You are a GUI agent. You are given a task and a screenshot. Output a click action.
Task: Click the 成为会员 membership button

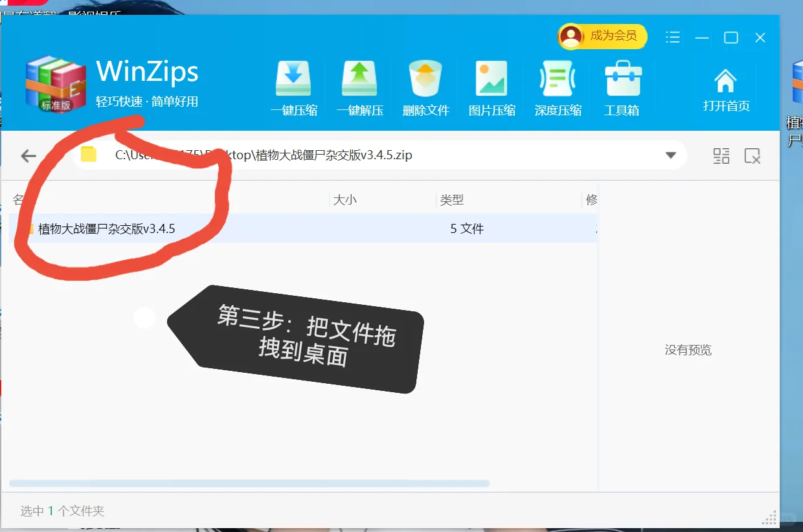tap(602, 37)
